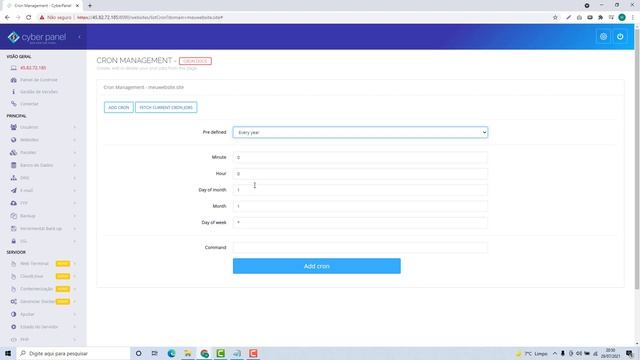Screen dimensions: 640x360
Task: Open the Pre defined schedule dropdown
Action: (360, 132)
